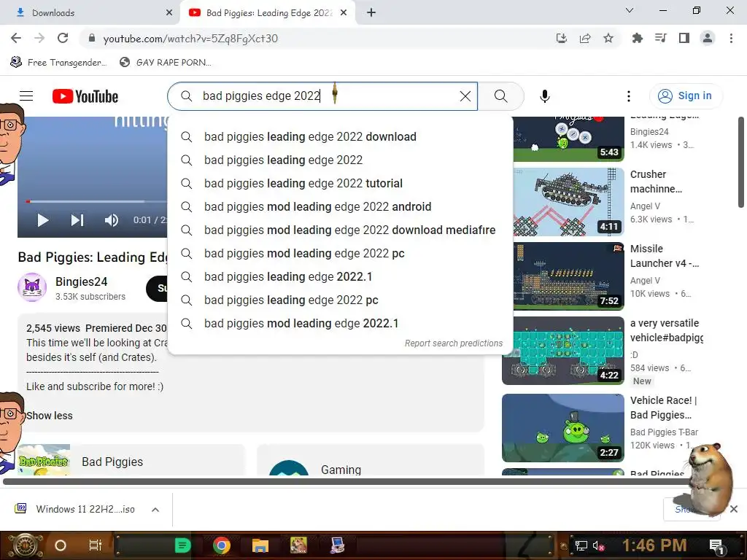Open the 5:43 Bingies24 video thumbnail
This screenshot has height=560, width=747.
click(569, 139)
